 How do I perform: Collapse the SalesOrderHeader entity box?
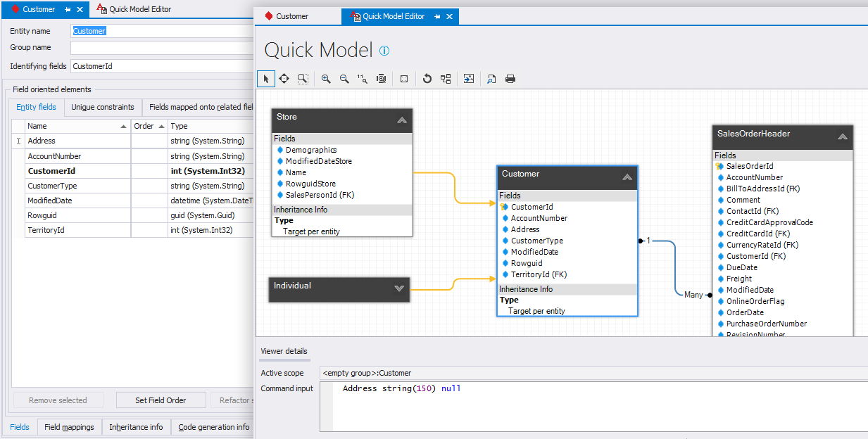842,137
